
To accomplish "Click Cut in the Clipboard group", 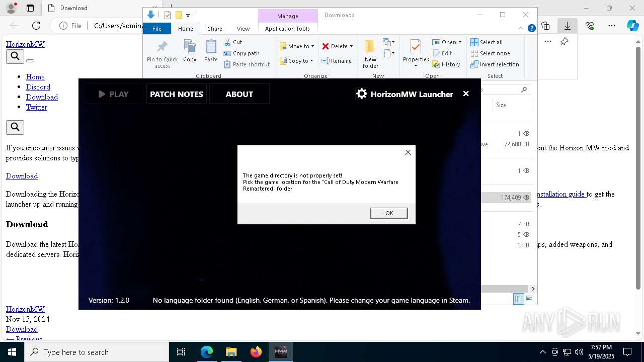I will (233, 42).
